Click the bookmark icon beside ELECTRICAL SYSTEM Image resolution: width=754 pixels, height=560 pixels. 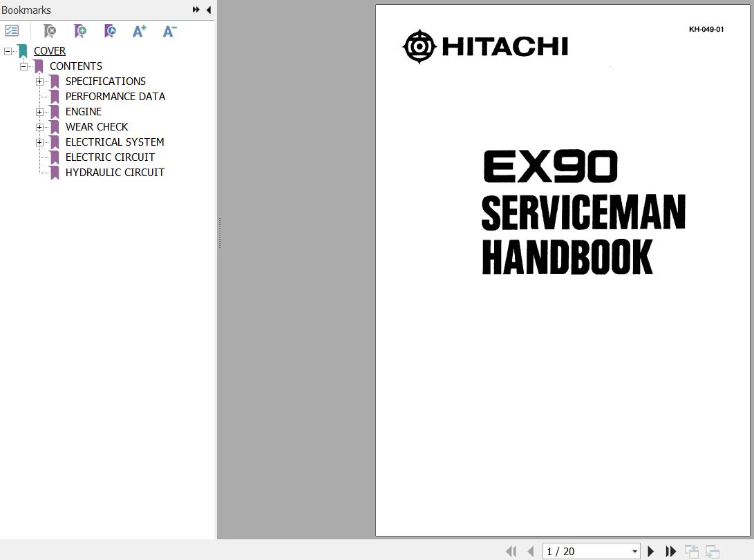tap(55, 142)
